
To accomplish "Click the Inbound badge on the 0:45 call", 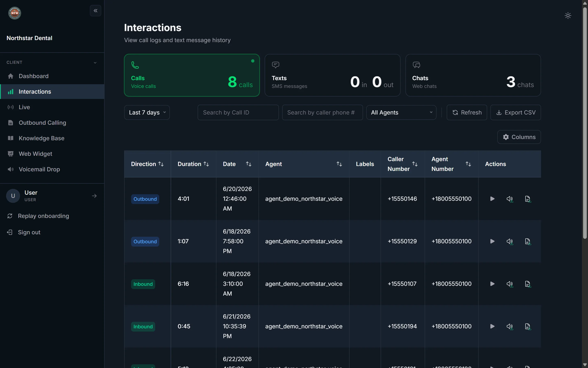I will [143, 327].
